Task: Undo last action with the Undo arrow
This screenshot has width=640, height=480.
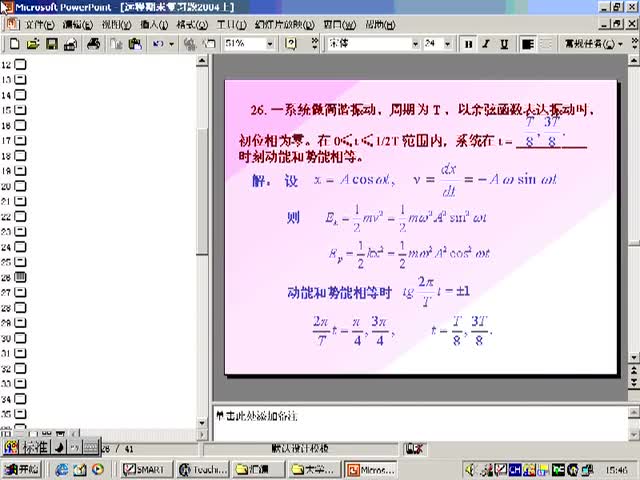Action: [x=158, y=44]
